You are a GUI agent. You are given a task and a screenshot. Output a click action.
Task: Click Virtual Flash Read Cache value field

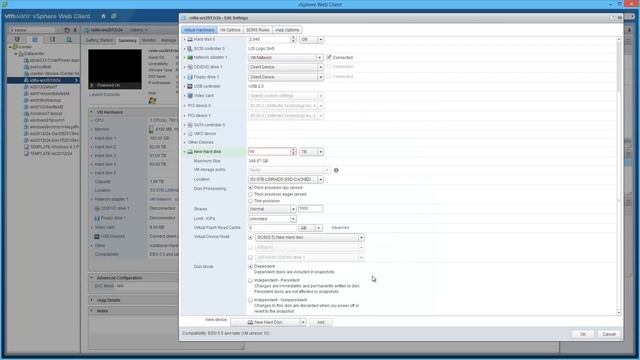(272, 228)
